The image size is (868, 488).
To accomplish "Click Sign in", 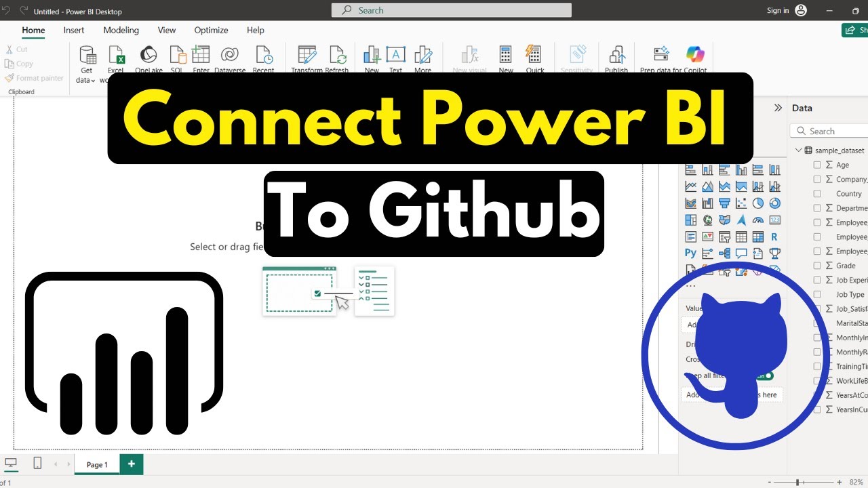I will click(x=778, y=10).
